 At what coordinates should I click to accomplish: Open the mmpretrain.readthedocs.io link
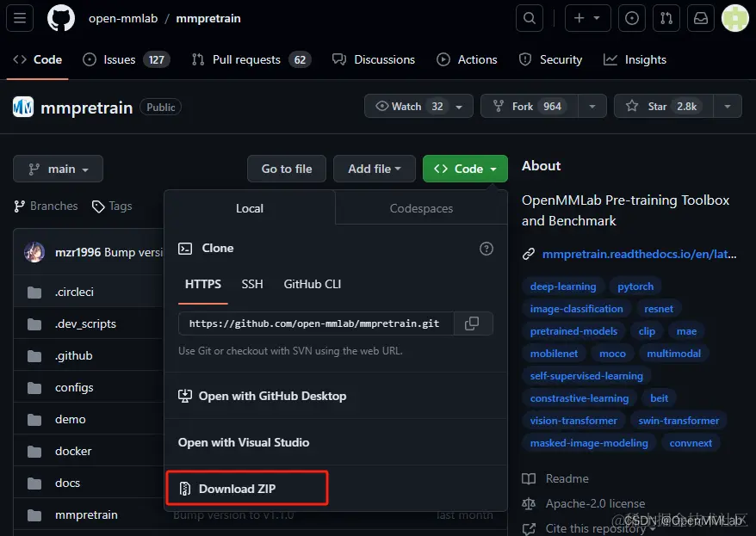click(639, 254)
